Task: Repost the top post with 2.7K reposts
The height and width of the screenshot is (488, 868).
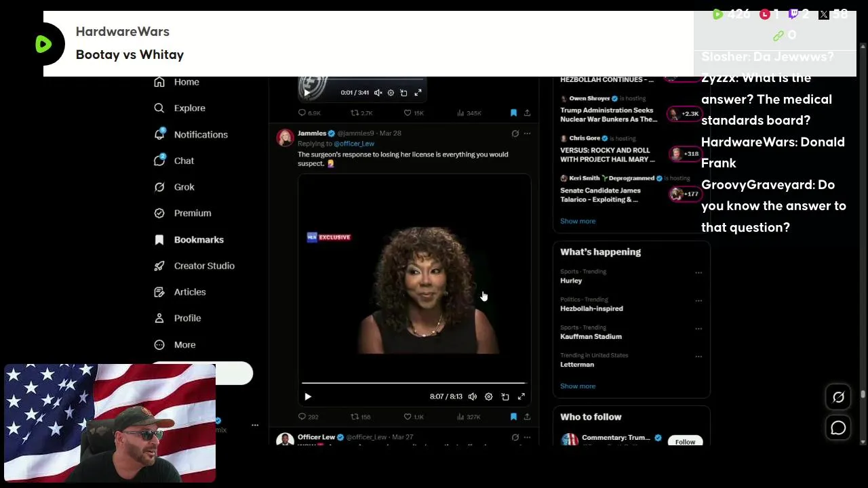Action: coord(361,113)
